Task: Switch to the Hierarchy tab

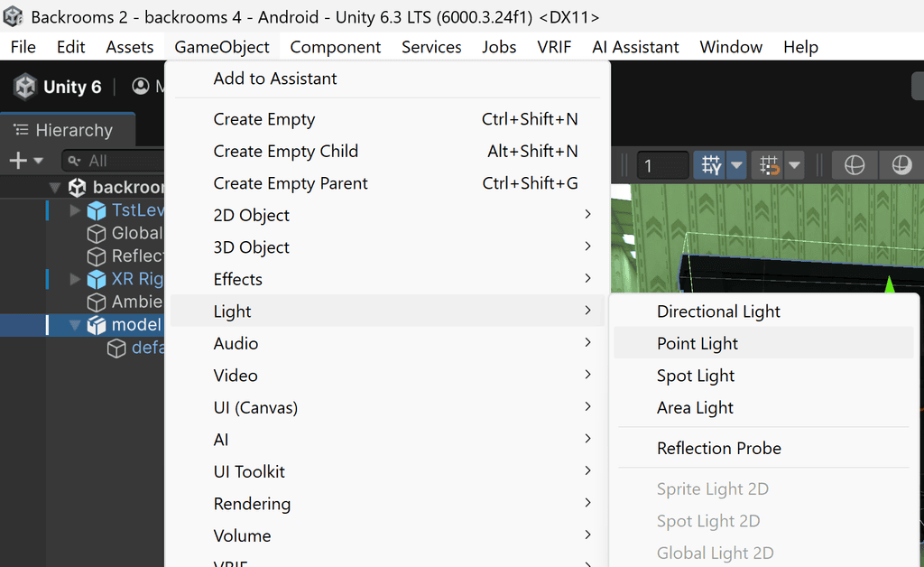Action: pos(67,130)
